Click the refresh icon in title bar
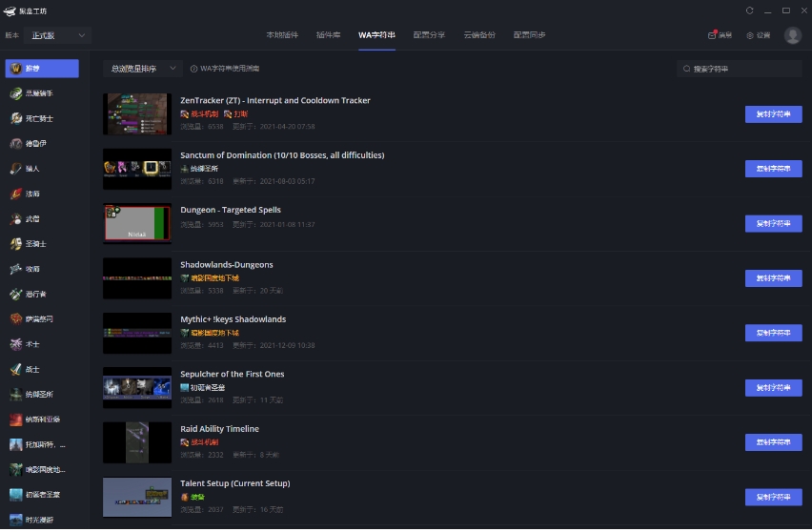Viewport: 812px width, 532px height. [749, 10]
